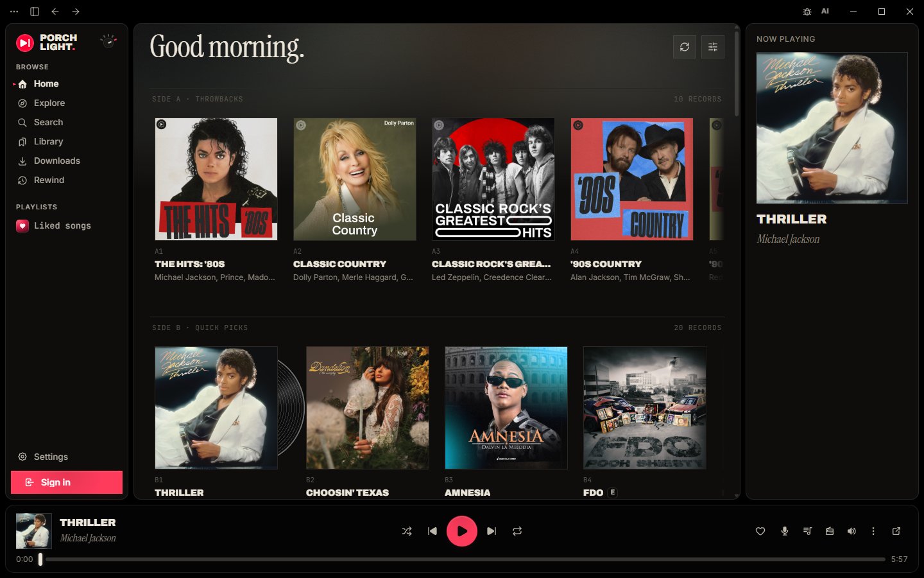
Task: Open the three-dots menu in title bar
Action: tap(14, 12)
